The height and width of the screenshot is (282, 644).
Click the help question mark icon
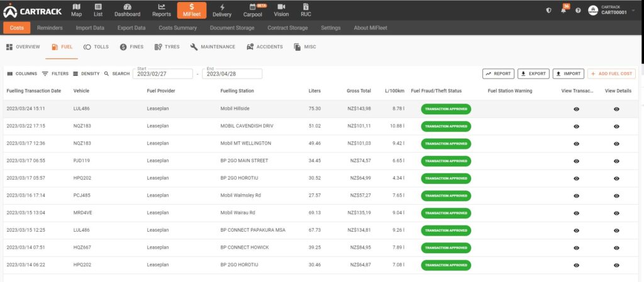pyautogui.click(x=578, y=10)
